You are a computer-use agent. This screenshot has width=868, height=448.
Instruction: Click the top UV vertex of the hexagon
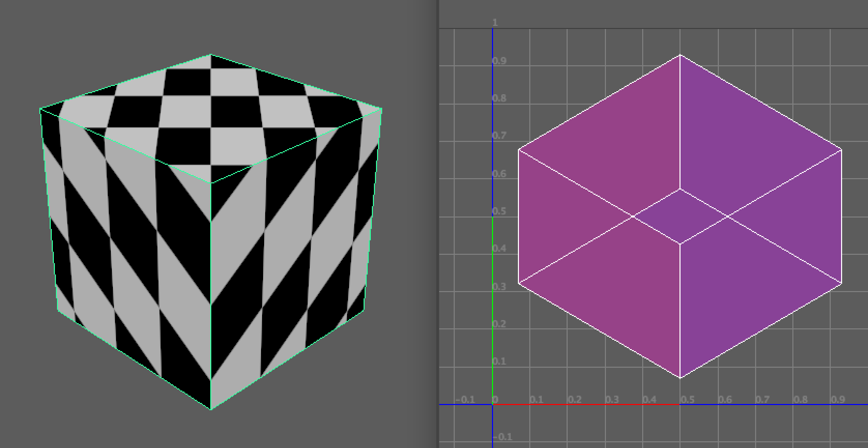[680, 54]
